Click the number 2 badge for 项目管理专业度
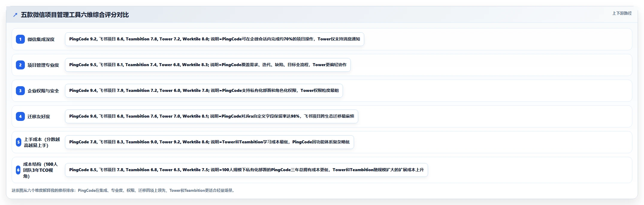This screenshot has width=644, height=205. pos(20,65)
